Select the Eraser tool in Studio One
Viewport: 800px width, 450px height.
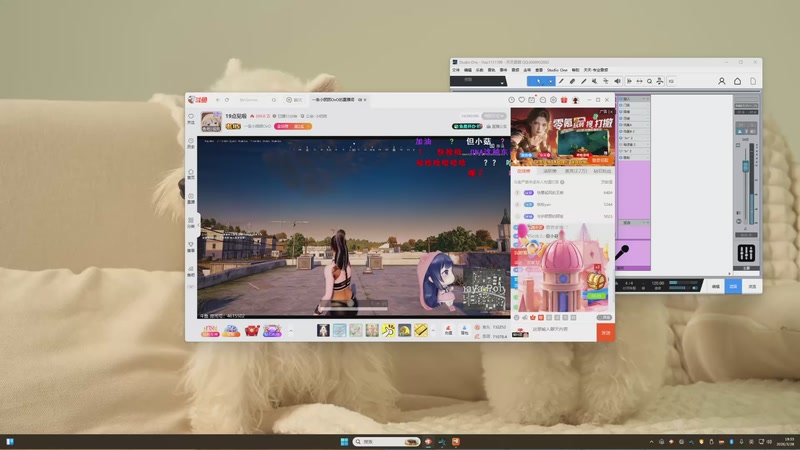tap(572, 81)
